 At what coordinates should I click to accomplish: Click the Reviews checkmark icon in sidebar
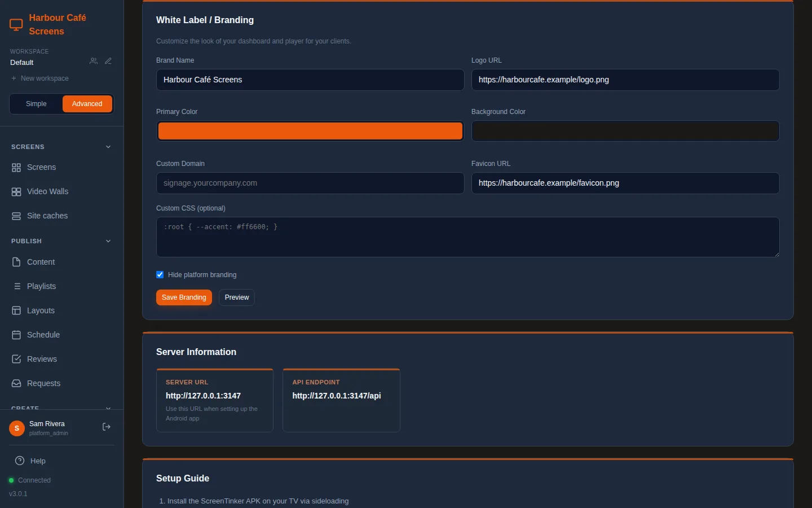16,359
